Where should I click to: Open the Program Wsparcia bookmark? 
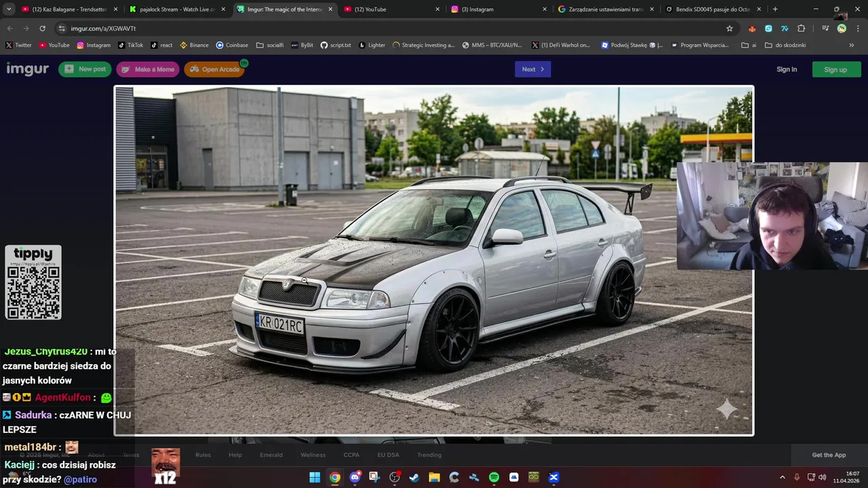[700, 45]
